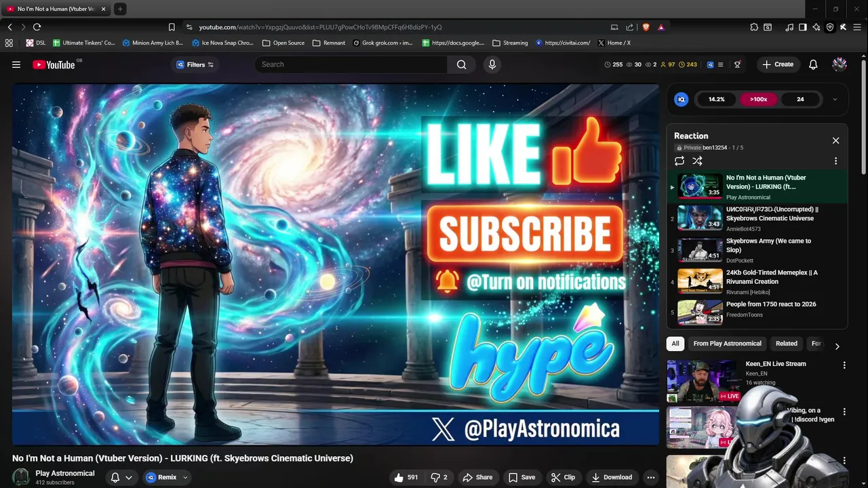
Task: Go to YouTube home via the logo
Action: (54, 64)
